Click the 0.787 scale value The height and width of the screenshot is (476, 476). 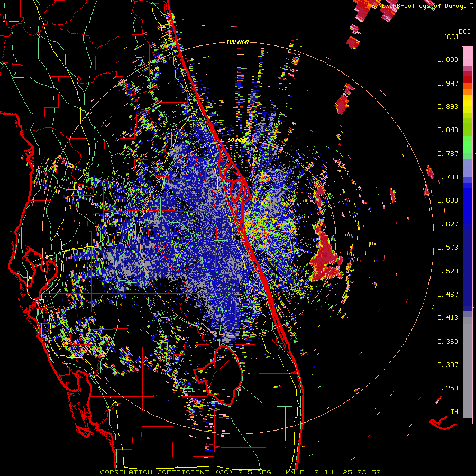click(448, 153)
